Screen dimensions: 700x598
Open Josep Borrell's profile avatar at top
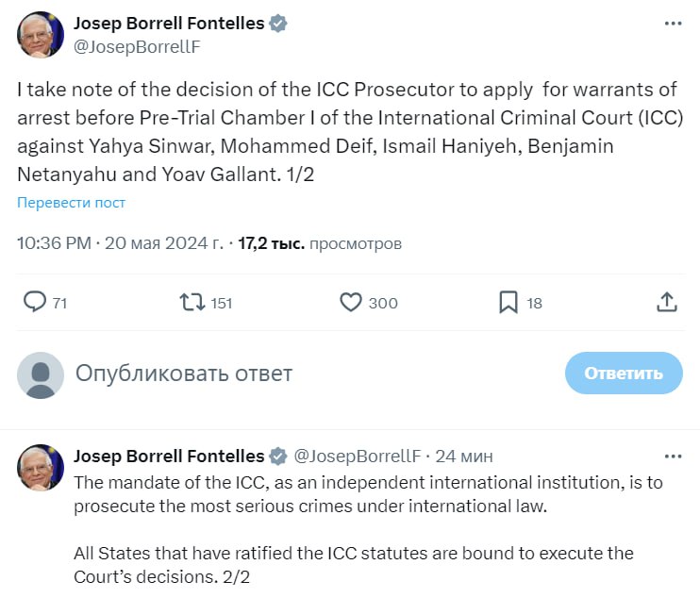point(42,35)
